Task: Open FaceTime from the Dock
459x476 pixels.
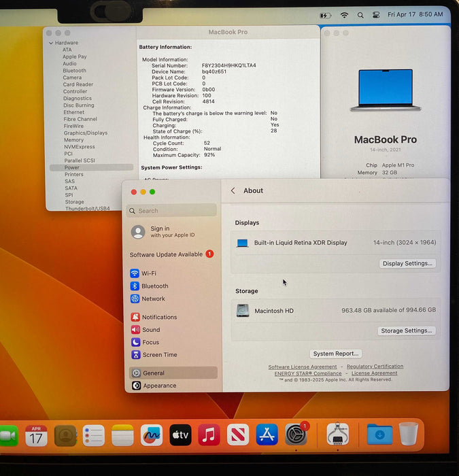Action: [7, 436]
